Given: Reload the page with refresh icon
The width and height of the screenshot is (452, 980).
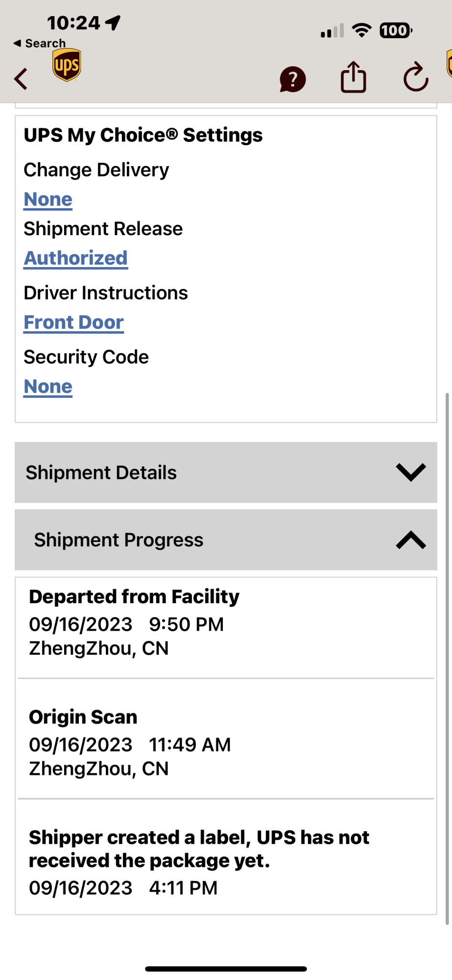Looking at the screenshot, I should pos(415,77).
